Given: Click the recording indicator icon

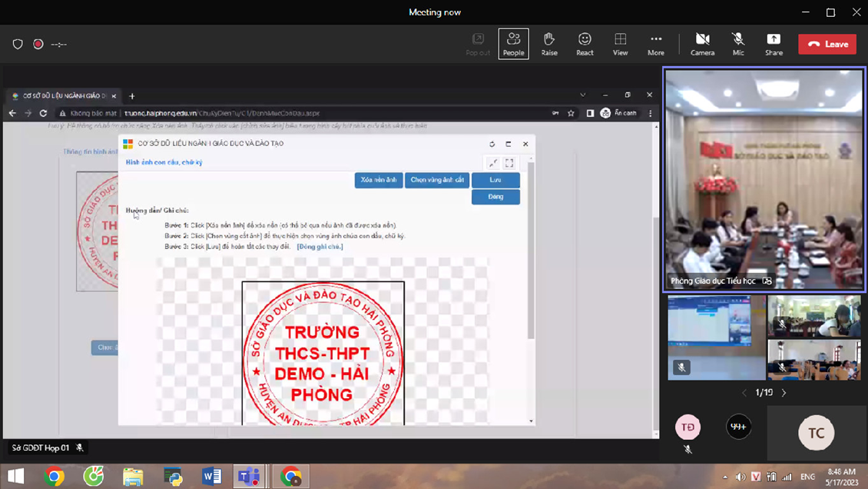Looking at the screenshot, I should 38,45.
